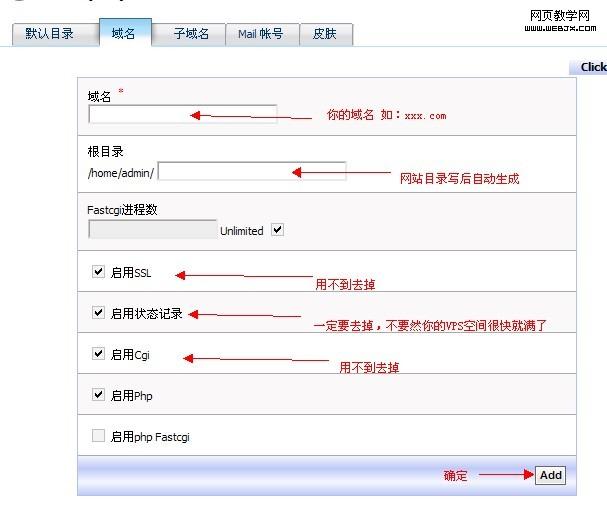Click the partially visible Click button
The image size is (607, 509).
coord(592,67)
